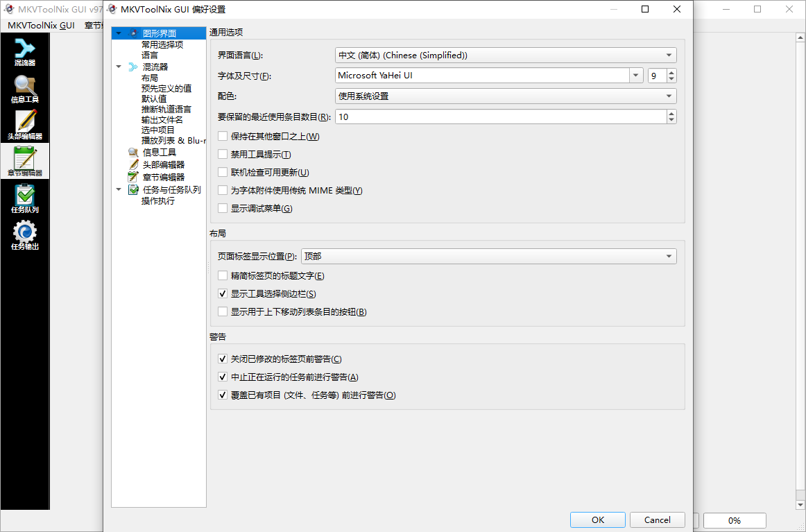Open the 页面标签显示位置 dropdown
Viewport: 806px width, 532px height.
point(669,256)
